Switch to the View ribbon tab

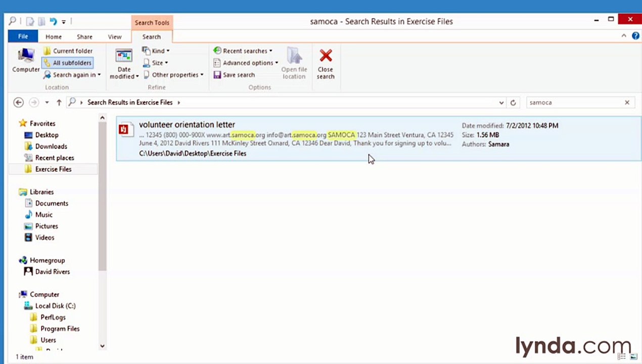pyautogui.click(x=115, y=36)
